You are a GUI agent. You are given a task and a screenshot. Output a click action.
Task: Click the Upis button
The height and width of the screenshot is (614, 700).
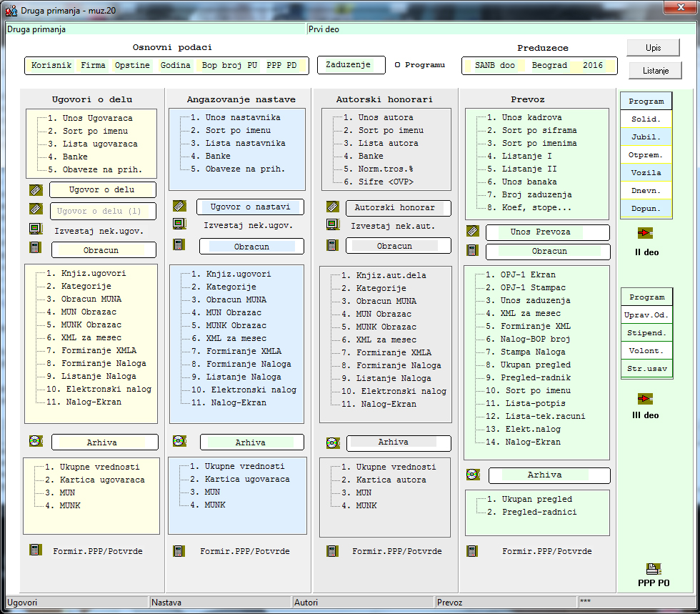pos(653,48)
